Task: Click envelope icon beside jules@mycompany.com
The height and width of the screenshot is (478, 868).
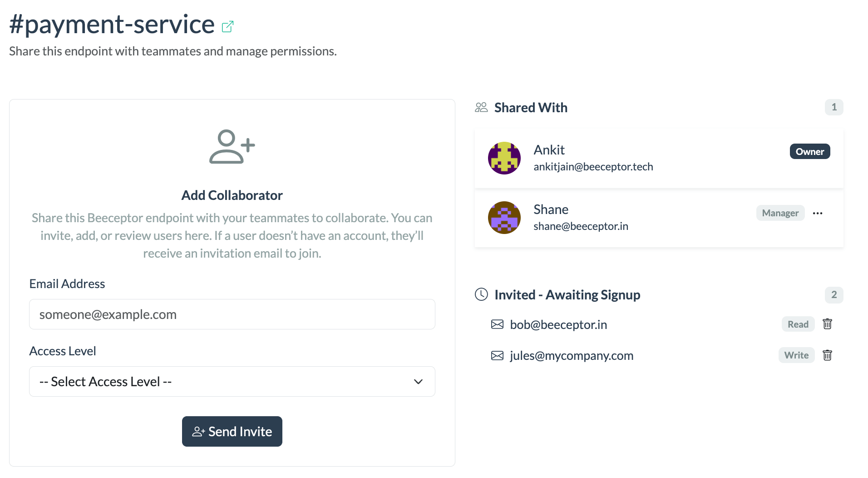Action: [x=497, y=355]
